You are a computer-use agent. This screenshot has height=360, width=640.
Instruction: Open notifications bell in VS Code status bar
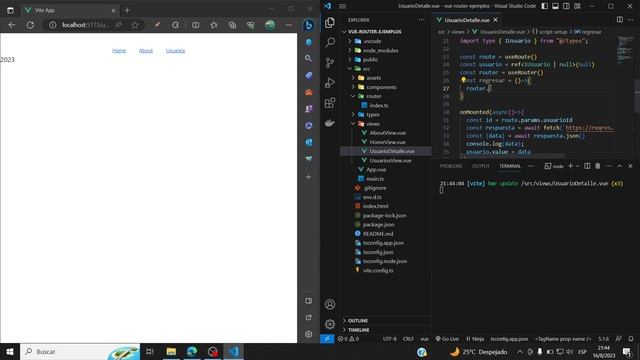click(631, 339)
